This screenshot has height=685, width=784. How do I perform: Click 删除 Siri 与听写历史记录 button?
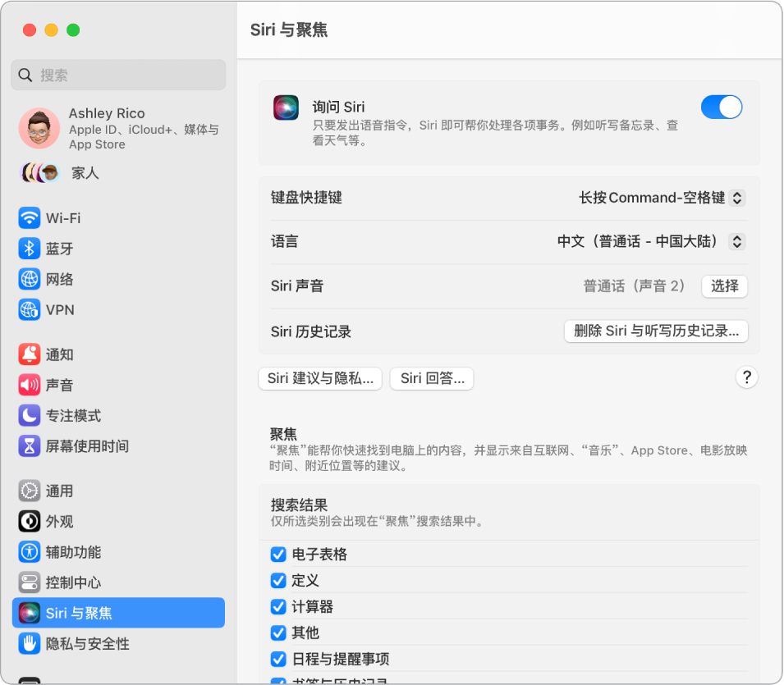point(656,331)
